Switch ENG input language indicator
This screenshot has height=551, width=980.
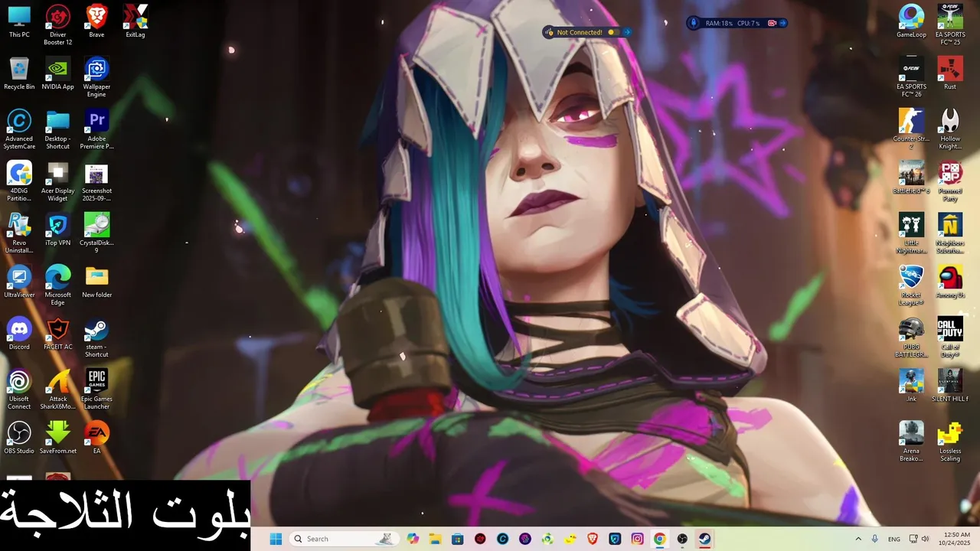pos(894,539)
